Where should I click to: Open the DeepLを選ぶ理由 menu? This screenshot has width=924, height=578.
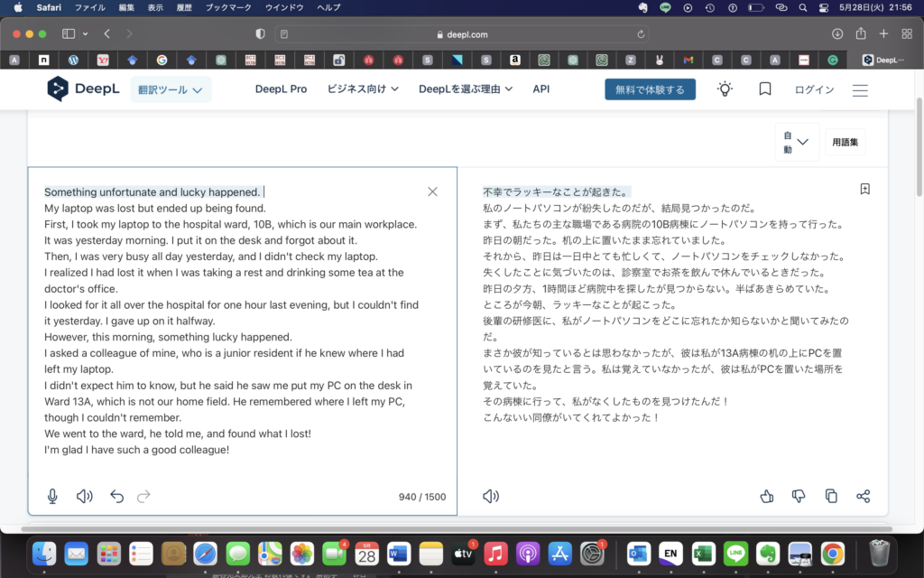(x=466, y=89)
